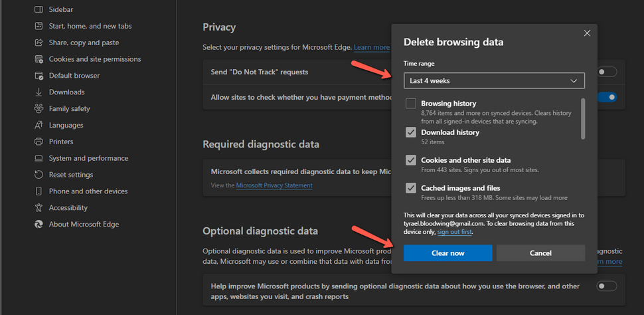Click the Printers icon
This screenshot has height=315, width=644.
point(39,142)
